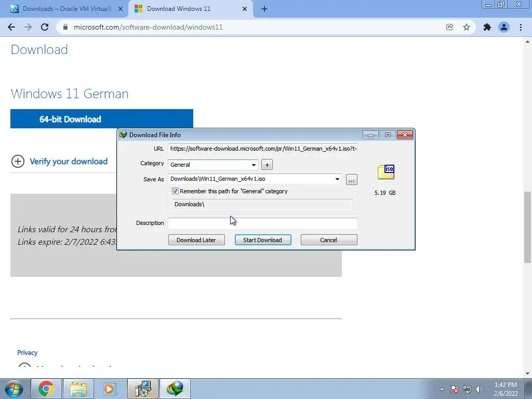
Task: Bookmark this page with the star icon
Action: point(467,27)
